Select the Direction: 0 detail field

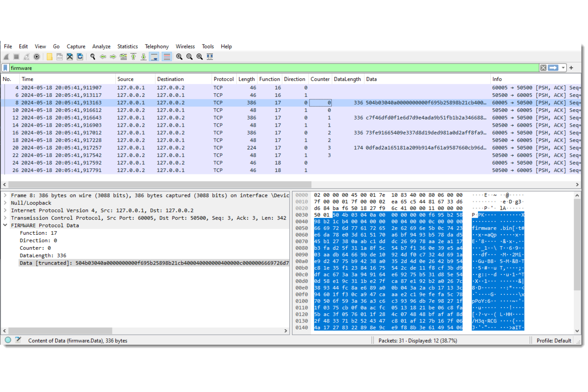click(38, 241)
